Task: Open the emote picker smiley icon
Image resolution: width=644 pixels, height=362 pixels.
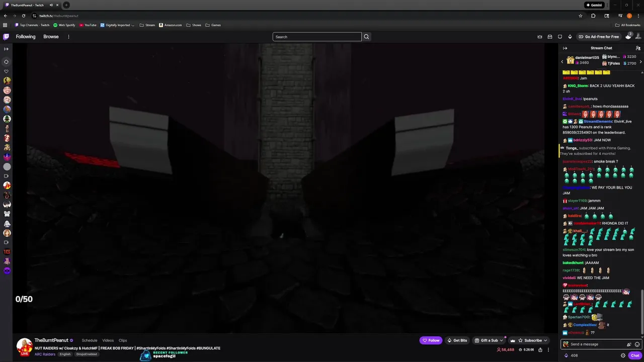Action: pyautogui.click(x=637, y=344)
